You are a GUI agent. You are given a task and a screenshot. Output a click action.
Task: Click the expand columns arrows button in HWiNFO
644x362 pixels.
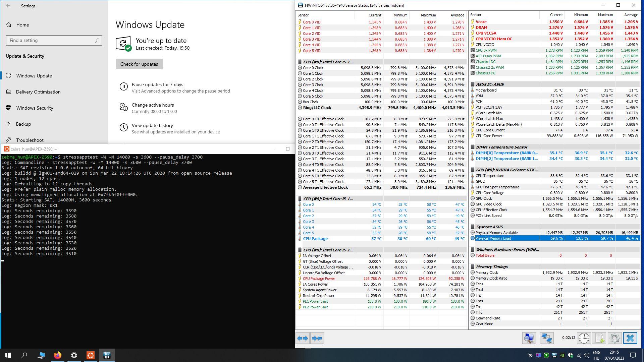tap(303, 338)
